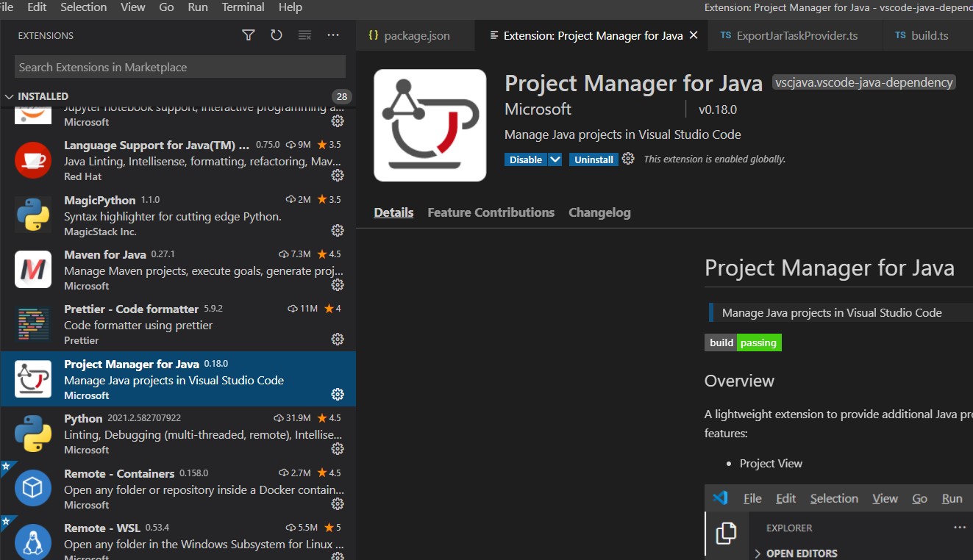This screenshot has height=560, width=973.
Task: Open gear menu for Python extension
Action: [338, 449]
